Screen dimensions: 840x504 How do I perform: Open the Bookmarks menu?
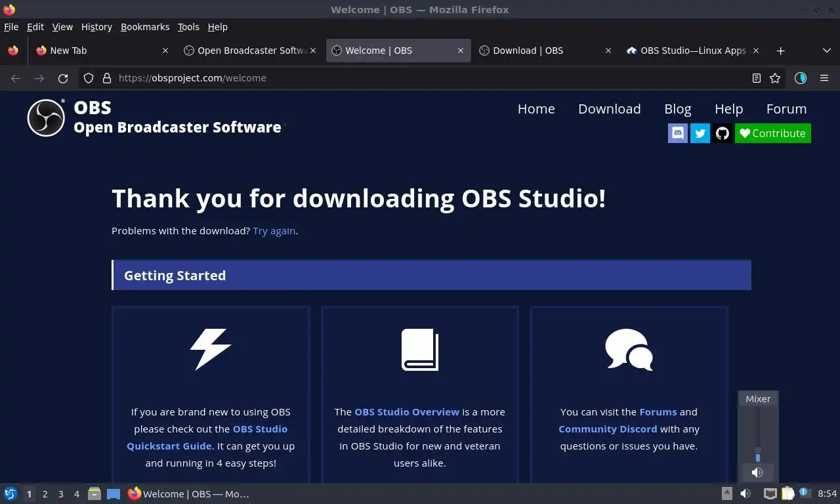click(x=145, y=27)
